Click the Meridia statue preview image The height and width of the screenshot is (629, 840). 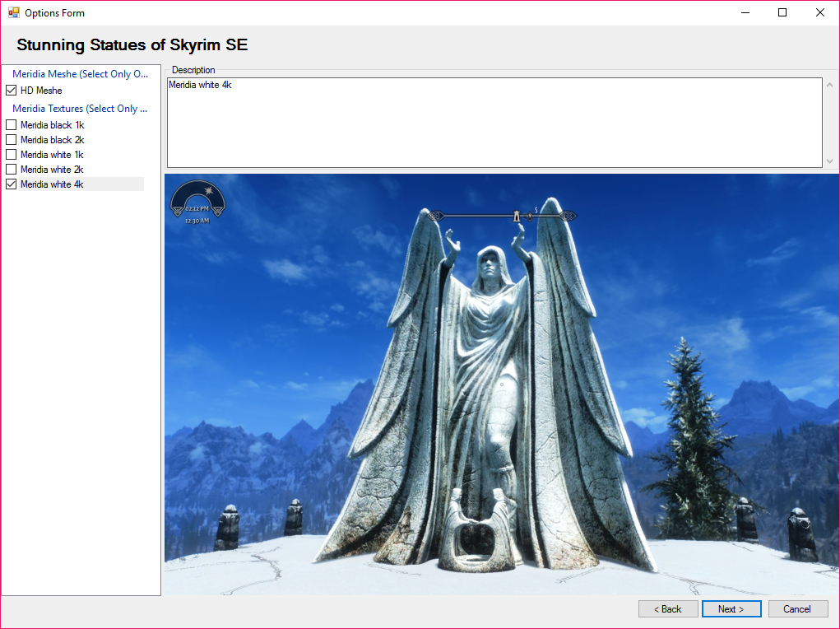[x=502, y=384]
